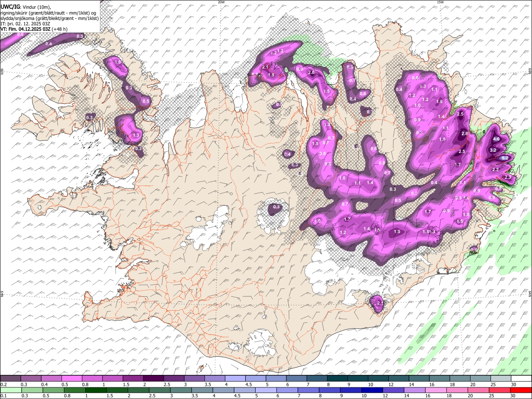This screenshot has width=532, height=399.
Task: Click the 0.1 label on rain scale
Action: [x=3, y=396]
